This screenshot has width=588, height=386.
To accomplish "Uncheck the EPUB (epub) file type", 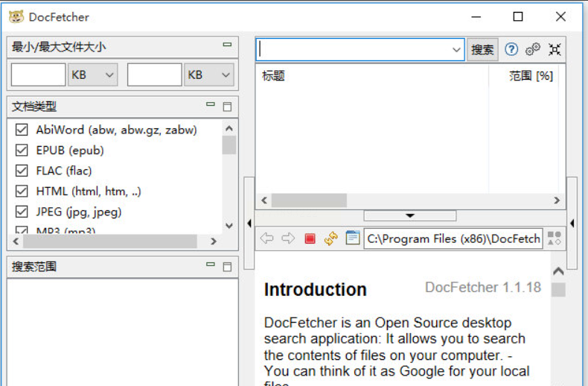I will [22, 151].
